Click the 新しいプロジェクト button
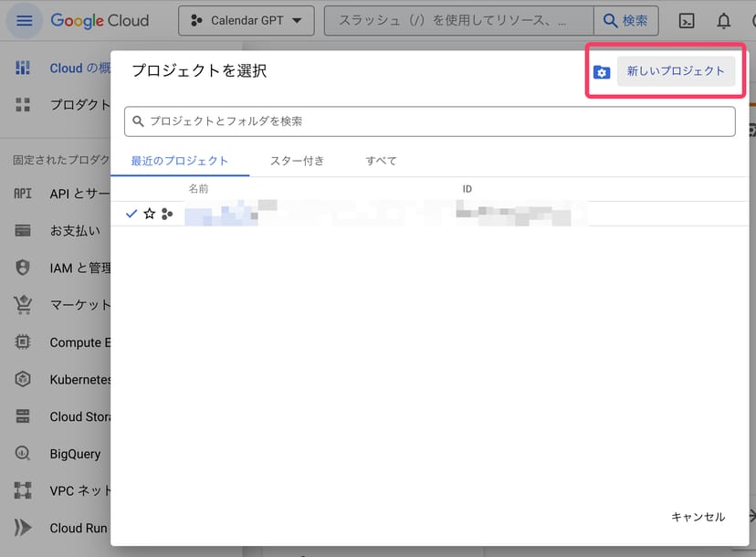Viewport: 756px width, 557px height. 676,71
